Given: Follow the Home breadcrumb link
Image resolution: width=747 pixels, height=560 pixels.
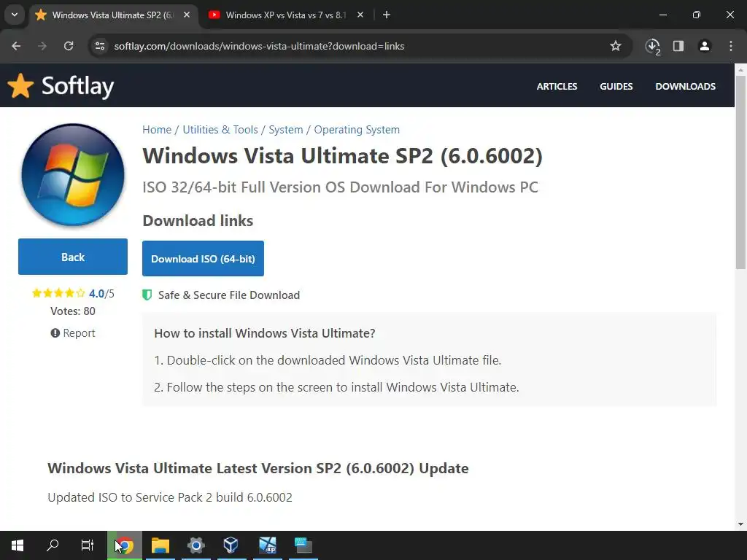Looking at the screenshot, I should tap(157, 130).
